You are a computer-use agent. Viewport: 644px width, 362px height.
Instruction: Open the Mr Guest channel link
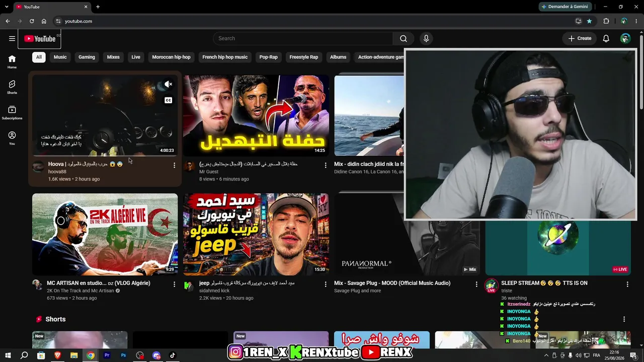[x=209, y=171]
